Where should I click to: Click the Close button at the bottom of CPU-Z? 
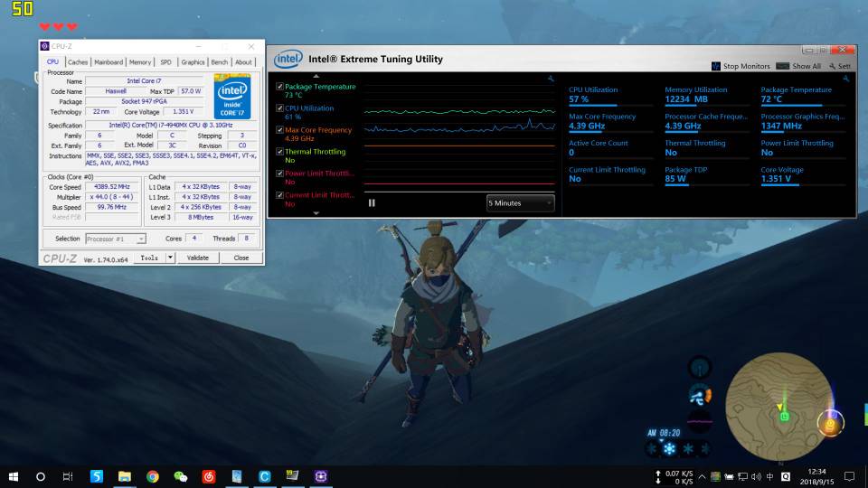[x=241, y=258]
